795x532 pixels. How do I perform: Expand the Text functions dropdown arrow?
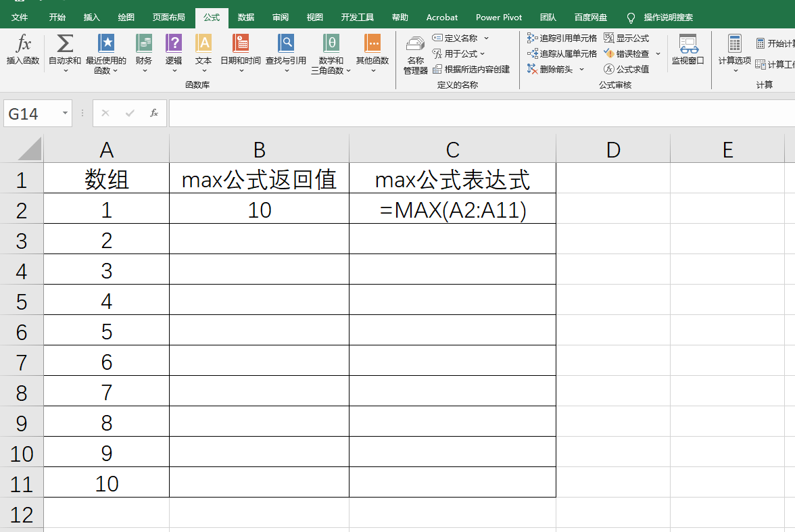(204, 71)
